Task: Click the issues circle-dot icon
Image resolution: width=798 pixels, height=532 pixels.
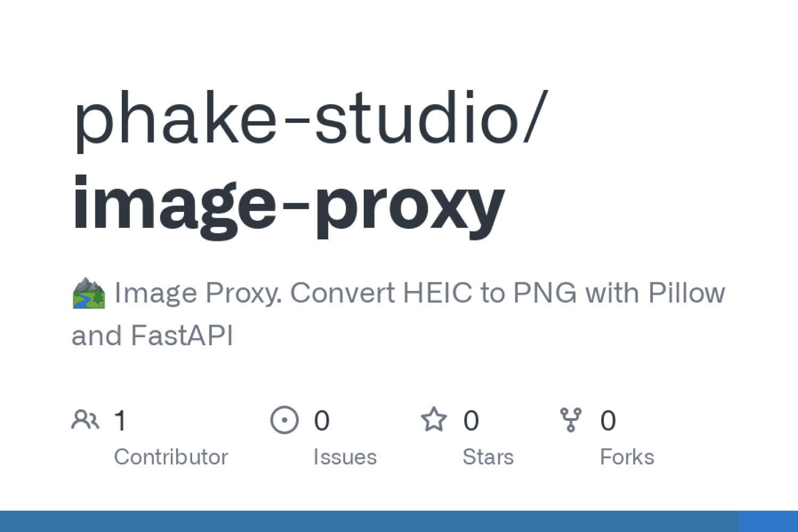Action: pyautogui.click(x=285, y=420)
